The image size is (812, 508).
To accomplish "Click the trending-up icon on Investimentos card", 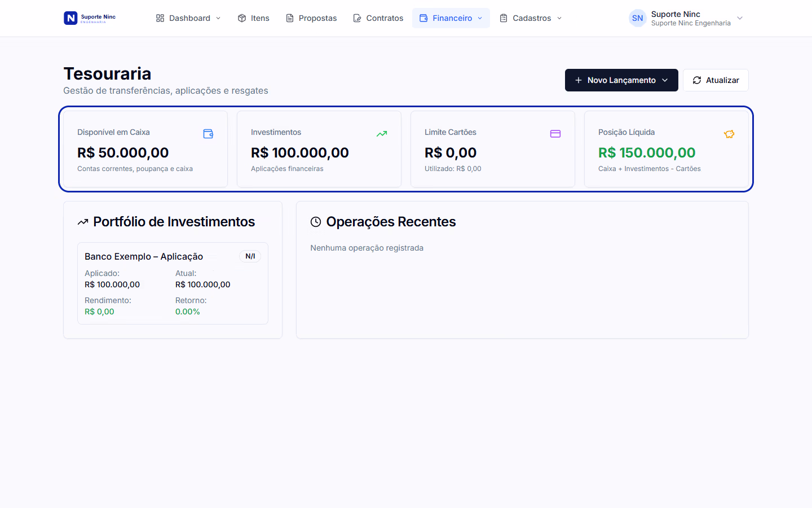I will (x=382, y=134).
